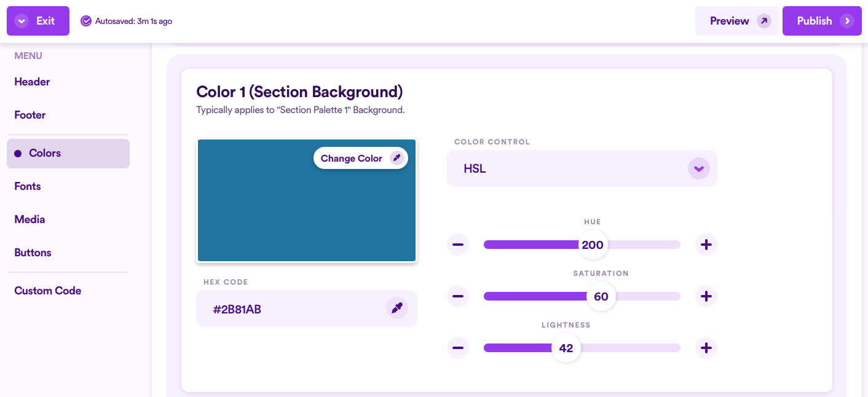Increase Hue with the plus icon
Viewport: 868px width, 397px height.
pos(706,245)
